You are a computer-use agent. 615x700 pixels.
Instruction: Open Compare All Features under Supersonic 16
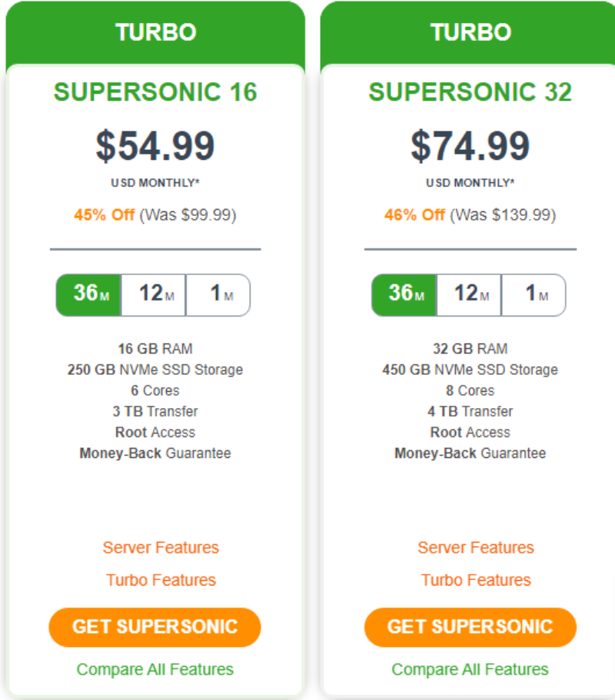[155, 669]
